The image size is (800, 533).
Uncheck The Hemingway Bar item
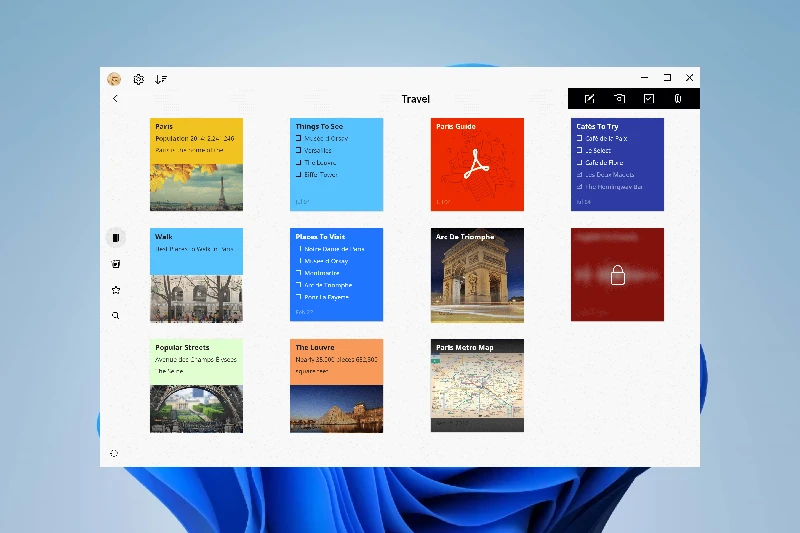coord(580,187)
